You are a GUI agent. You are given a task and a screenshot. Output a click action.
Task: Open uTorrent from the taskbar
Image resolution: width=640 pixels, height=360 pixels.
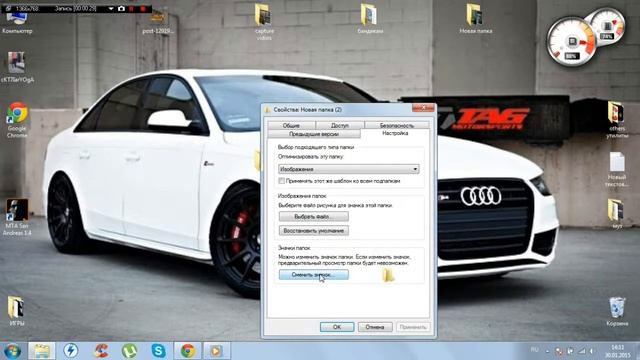129,351
